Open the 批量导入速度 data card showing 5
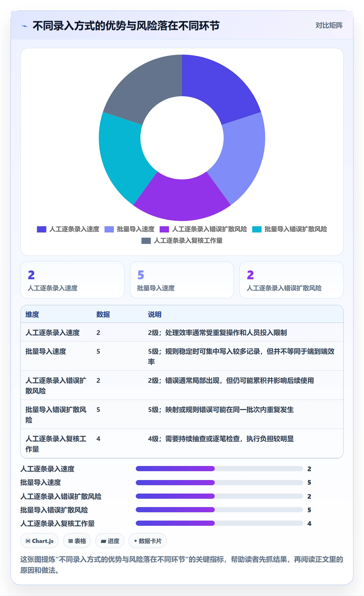The image size is (364, 596). point(182,280)
